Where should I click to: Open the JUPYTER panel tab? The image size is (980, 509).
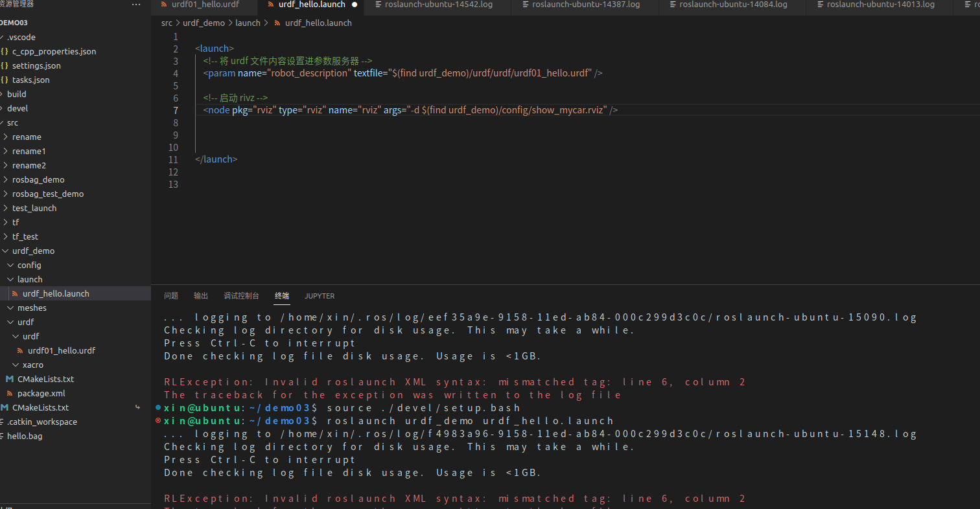[320, 296]
